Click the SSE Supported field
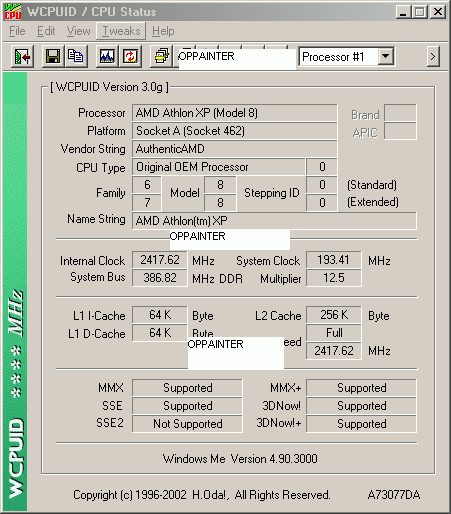This screenshot has height=514, width=451. (187, 406)
